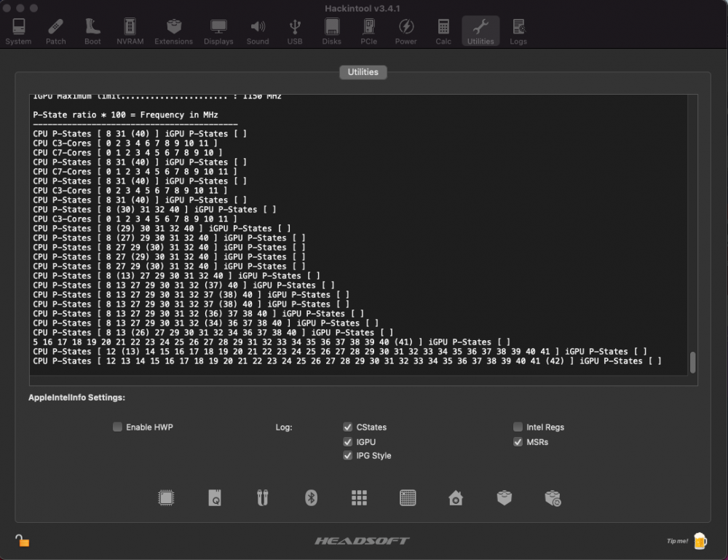
Task: Click the P-States line containing (26)
Action: point(213,333)
